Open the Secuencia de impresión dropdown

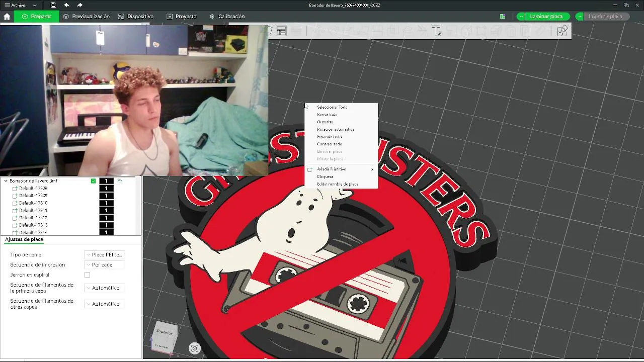tap(104, 265)
